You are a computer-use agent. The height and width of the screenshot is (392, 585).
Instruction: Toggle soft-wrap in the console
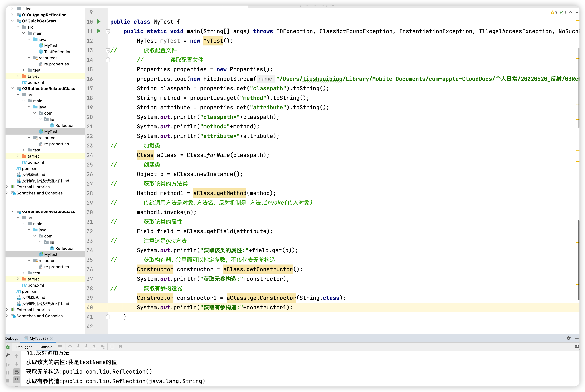pyautogui.click(x=16, y=372)
